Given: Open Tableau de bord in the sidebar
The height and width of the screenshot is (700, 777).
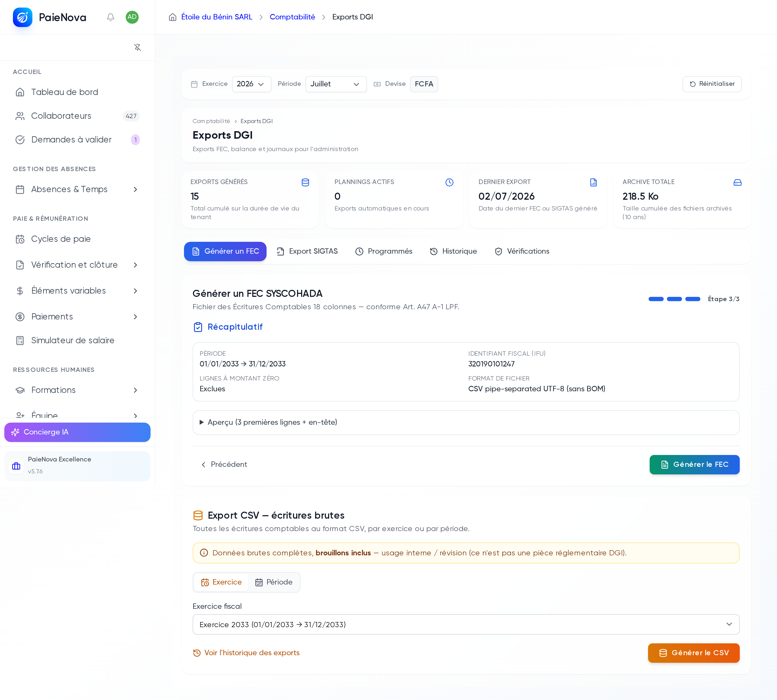Looking at the screenshot, I should [x=77, y=92].
